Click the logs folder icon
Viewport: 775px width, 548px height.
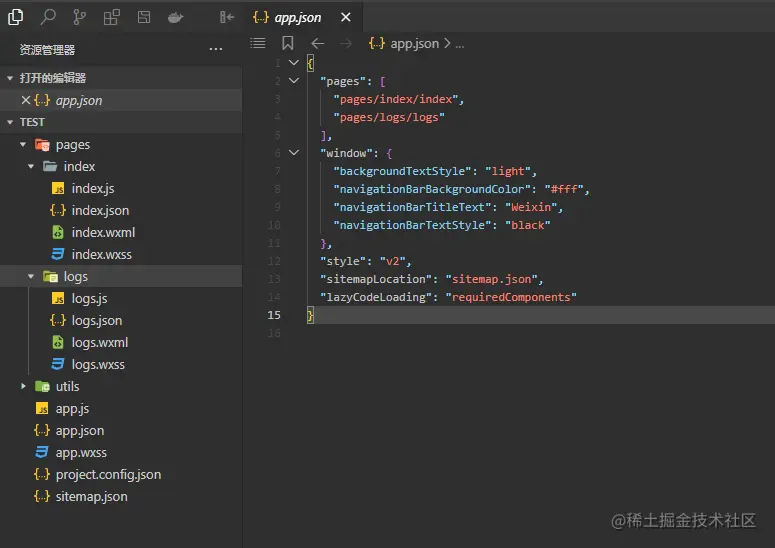pos(50,276)
